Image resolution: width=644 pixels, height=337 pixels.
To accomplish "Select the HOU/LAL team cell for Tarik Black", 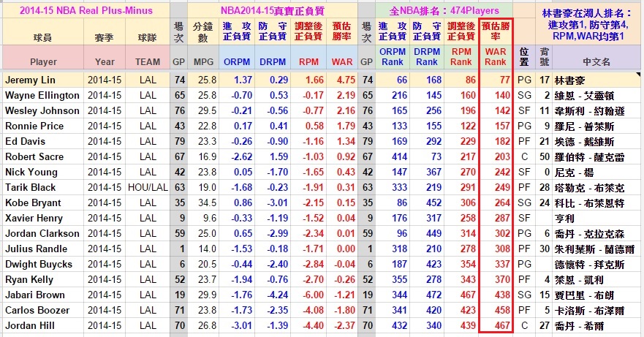I will (148, 187).
